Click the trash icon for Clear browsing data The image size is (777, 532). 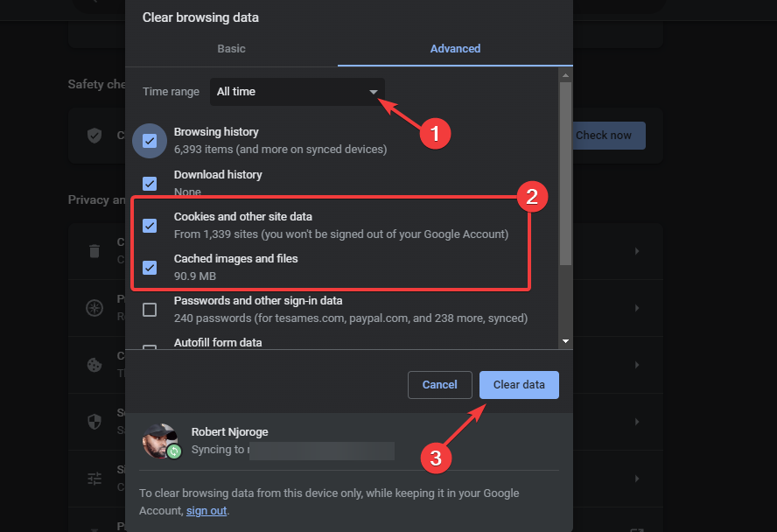click(94, 251)
